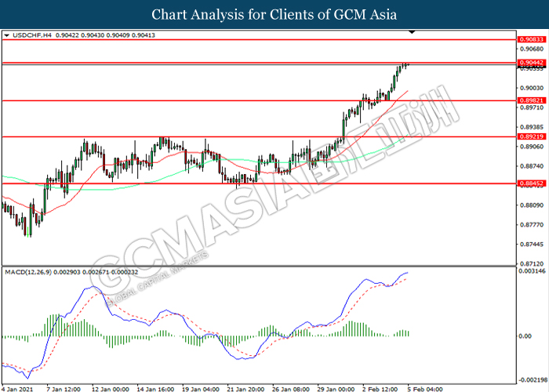549x392 pixels.
Task: Click the 0.87770 price axis value
Action: 532,225
